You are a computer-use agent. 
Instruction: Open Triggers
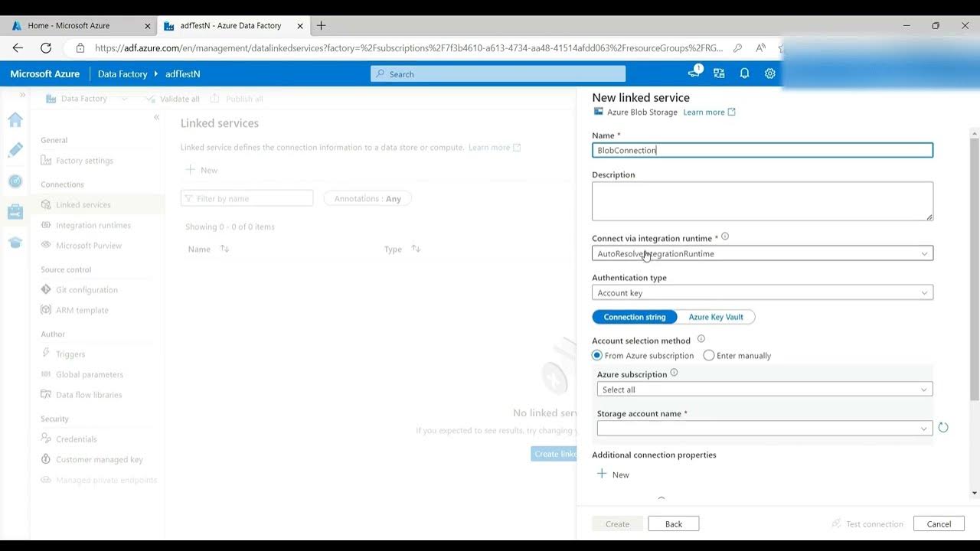point(70,354)
